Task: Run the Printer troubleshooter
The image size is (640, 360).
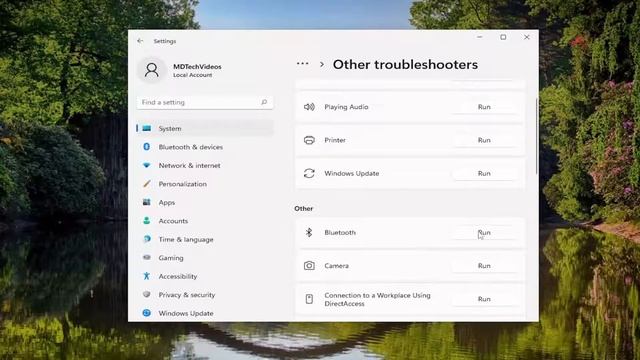Action: (x=484, y=140)
